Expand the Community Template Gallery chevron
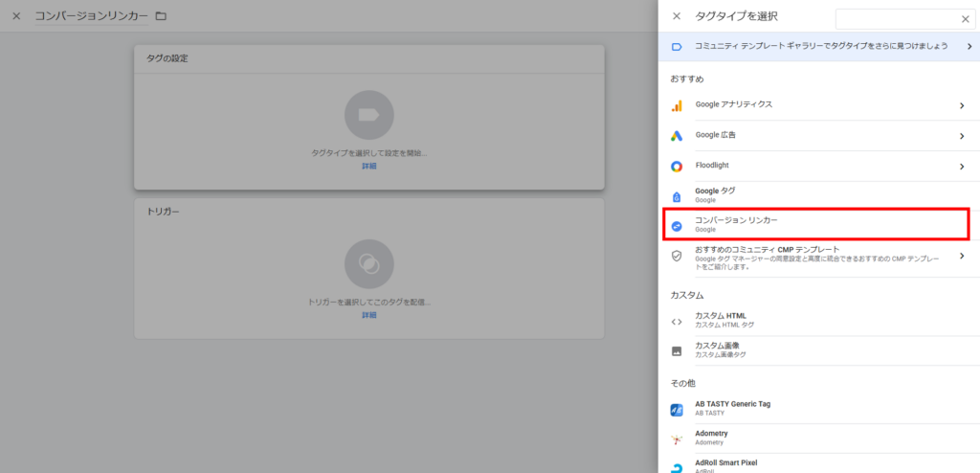 point(969,46)
